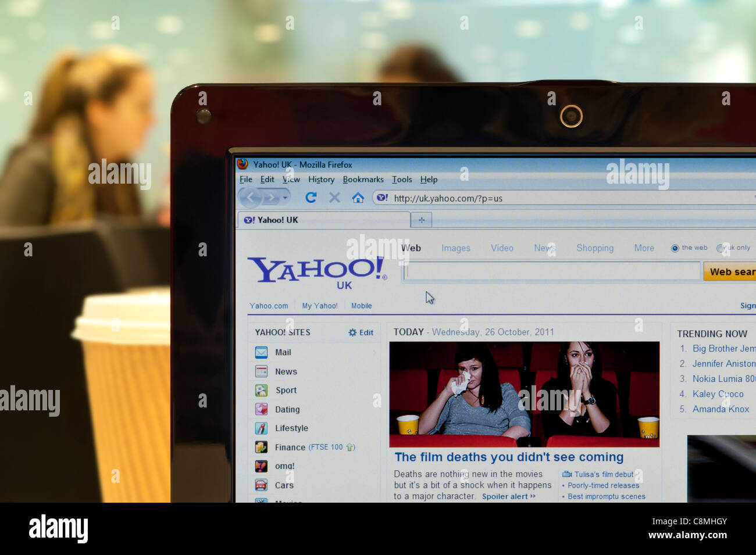The height and width of the screenshot is (555, 756).
Task: Open the Dating site link
Action: [287, 409]
